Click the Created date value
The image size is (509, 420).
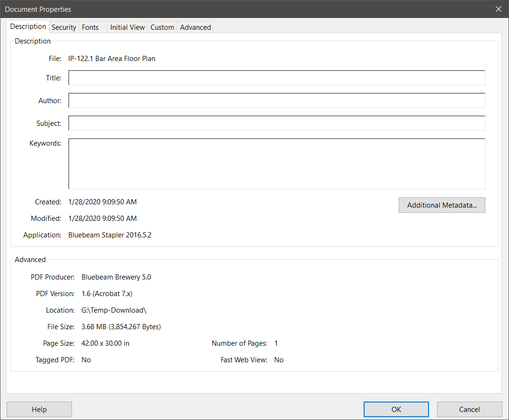(102, 201)
